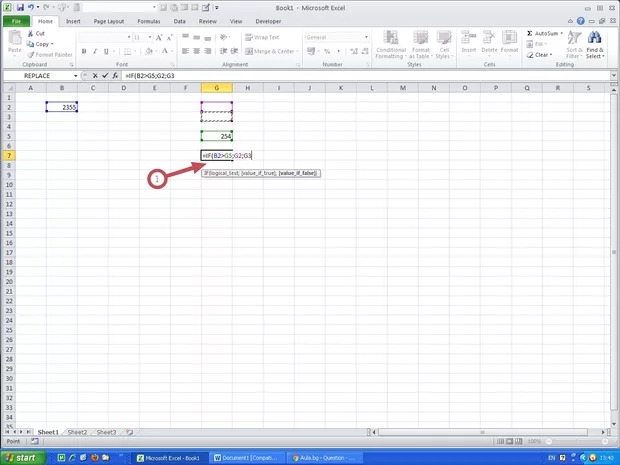Toggle Top Align
This screenshot has height=465, width=620.
point(185,37)
